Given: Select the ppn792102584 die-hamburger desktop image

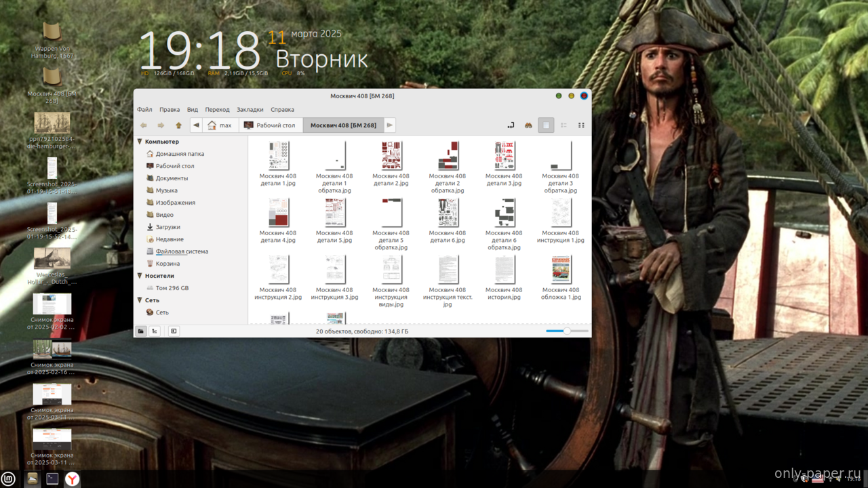Looking at the screenshot, I should click(x=52, y=131).
